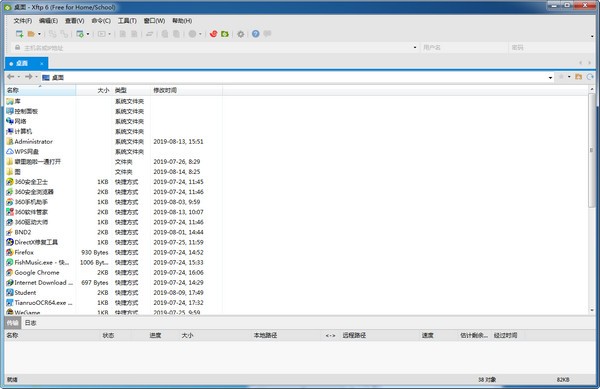
Task: Click the 网络 network icon in list
Action: coord(10,121)
